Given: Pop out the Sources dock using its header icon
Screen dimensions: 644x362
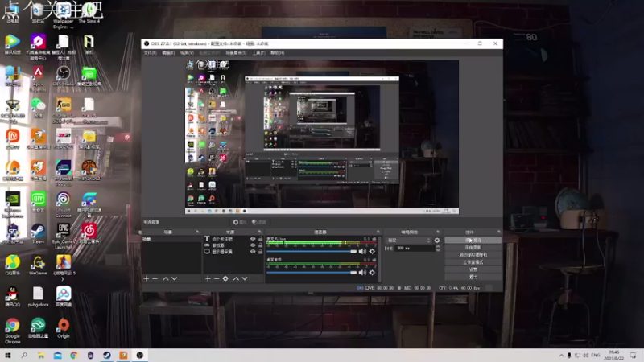Looking at the screenshot, I should point(259,232).
